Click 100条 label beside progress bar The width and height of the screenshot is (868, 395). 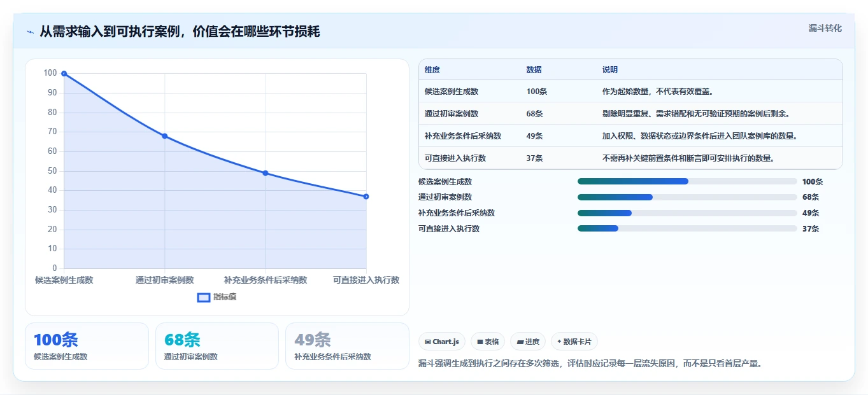coord(813,182)
